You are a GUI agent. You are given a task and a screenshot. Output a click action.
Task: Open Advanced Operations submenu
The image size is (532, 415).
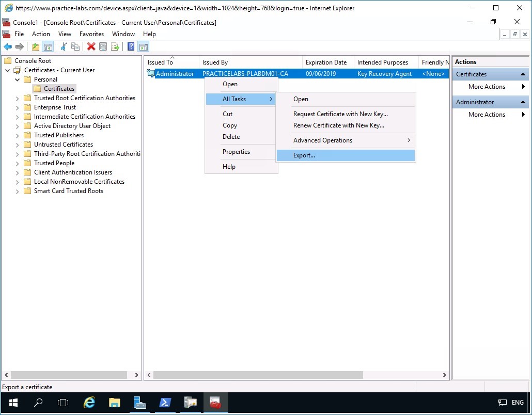[346, 140]
